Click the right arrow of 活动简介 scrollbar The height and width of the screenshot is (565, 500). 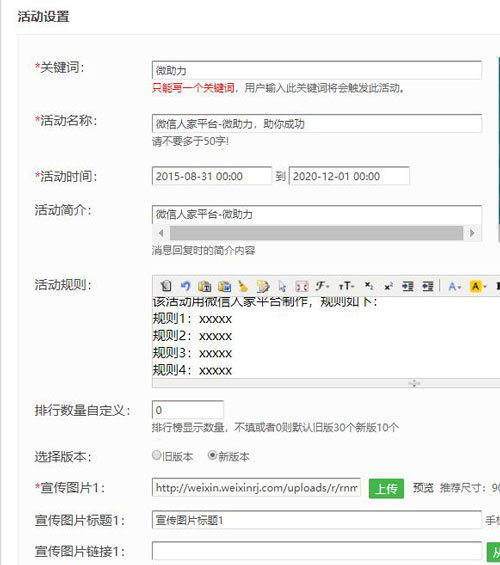point(472,233)
